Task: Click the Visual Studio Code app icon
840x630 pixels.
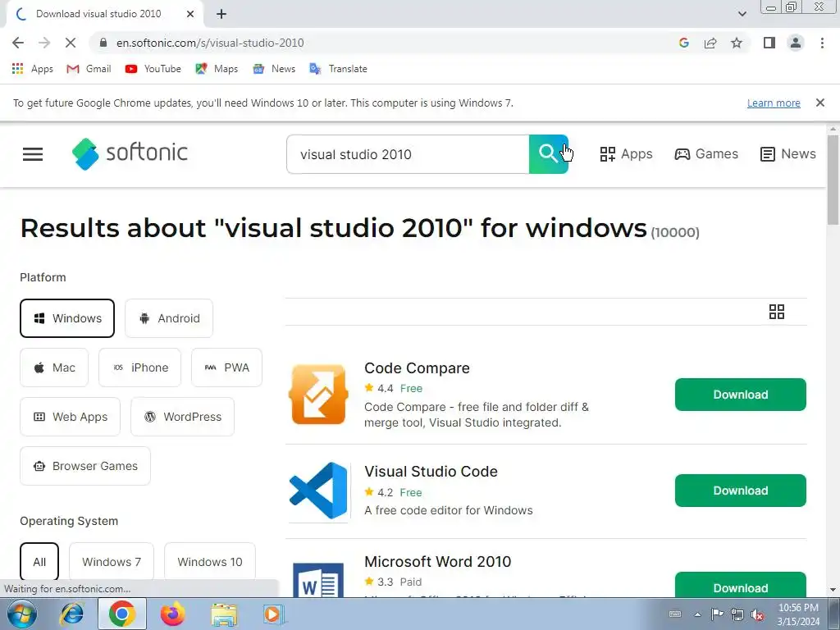Action: click(x=318, y=491)
